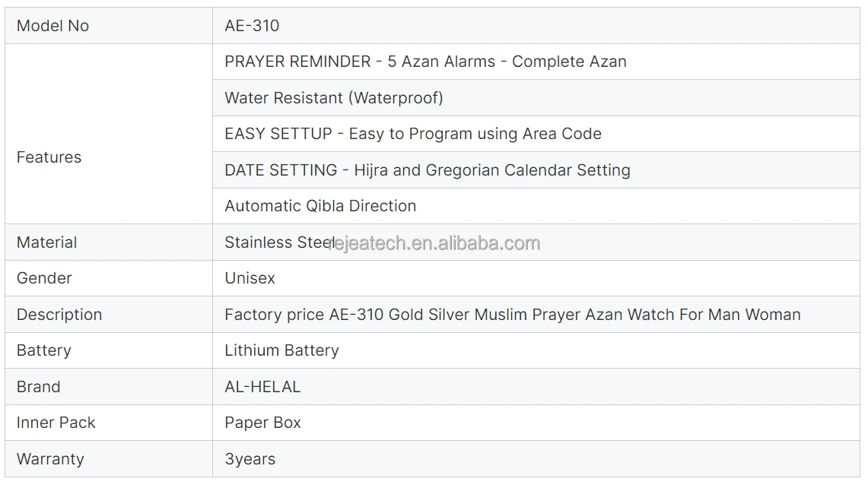Click the Automatic Qibla Direction row

(x=536, y=206)
